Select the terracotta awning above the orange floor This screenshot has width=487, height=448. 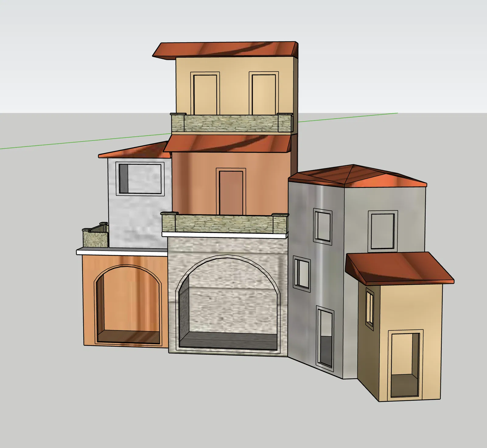point(227,143)
